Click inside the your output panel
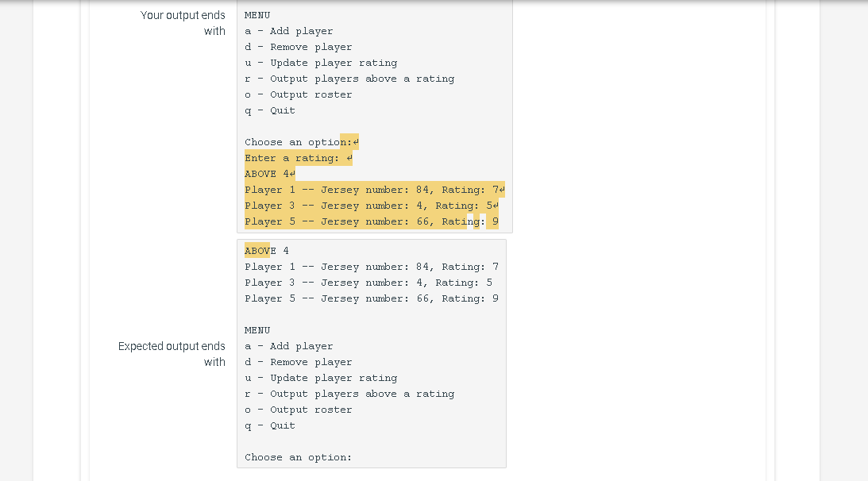This screenshot has height=481, width=868. [x=373, y=119]
